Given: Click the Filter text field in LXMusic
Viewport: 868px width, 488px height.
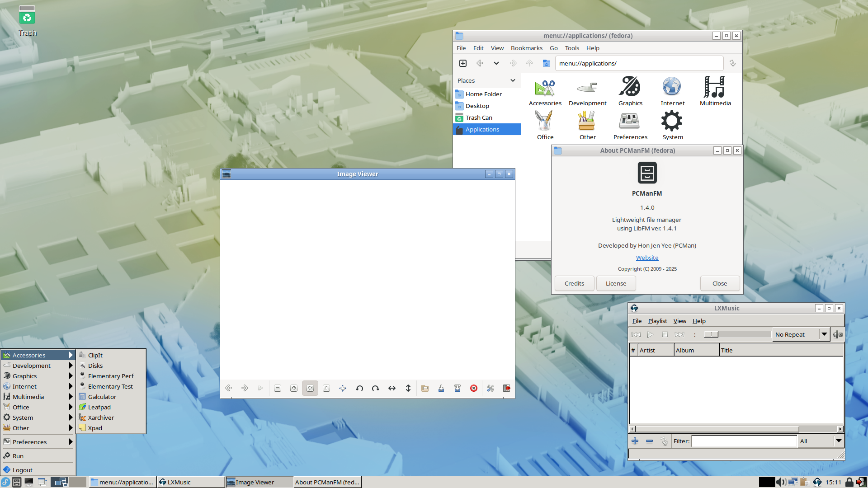Looking at the screenshot, I should click(744, 441).
